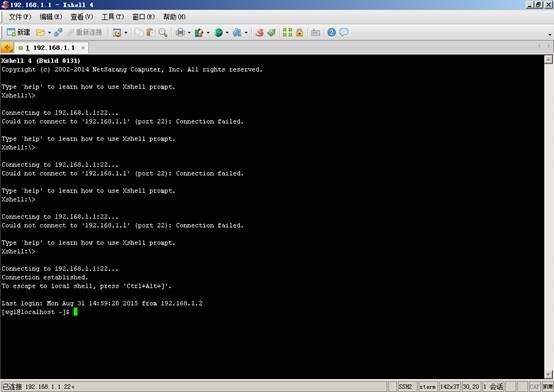Expand the arrow next to the open folder icon
Screen dimensions: 554x392
click(49, 33)
